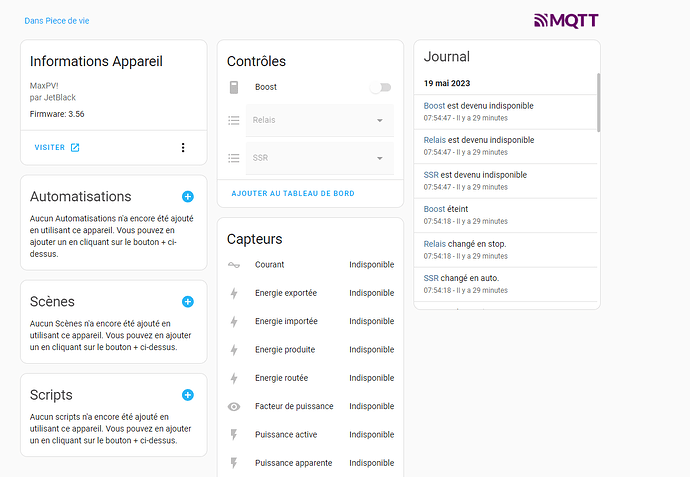Click the plus icon next to Automatisations
Viewport: 690px width, 477px height.
click(x=188, y=197)
